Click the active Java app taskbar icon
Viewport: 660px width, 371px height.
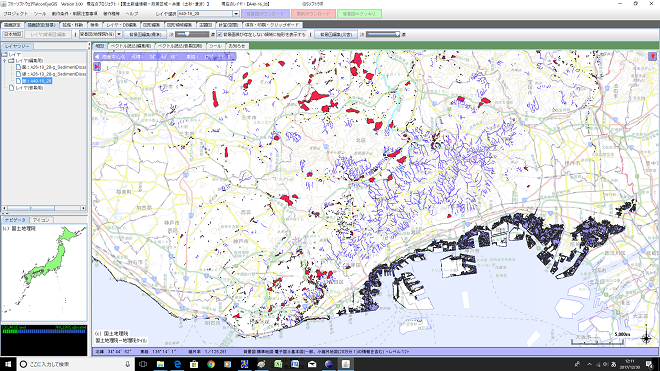346,364
